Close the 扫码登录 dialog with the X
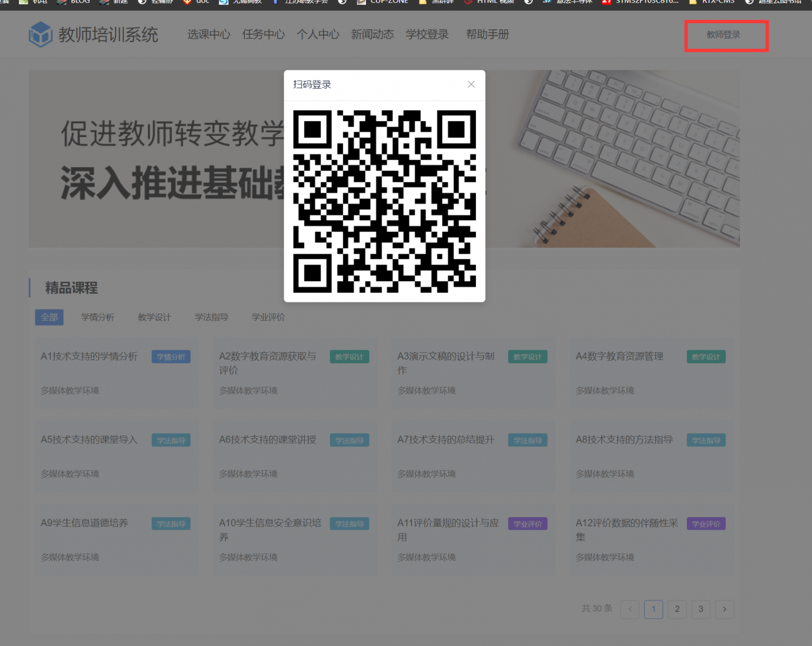 coord(471,84)
